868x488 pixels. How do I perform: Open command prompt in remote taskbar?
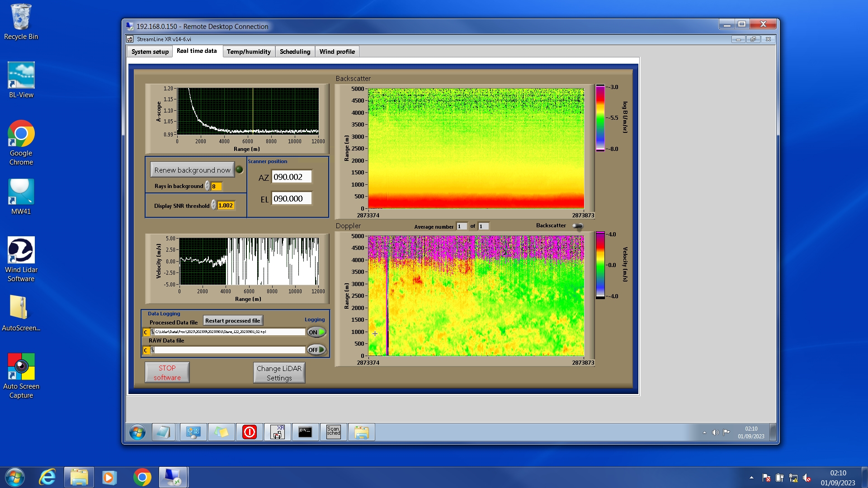(305, 432)
